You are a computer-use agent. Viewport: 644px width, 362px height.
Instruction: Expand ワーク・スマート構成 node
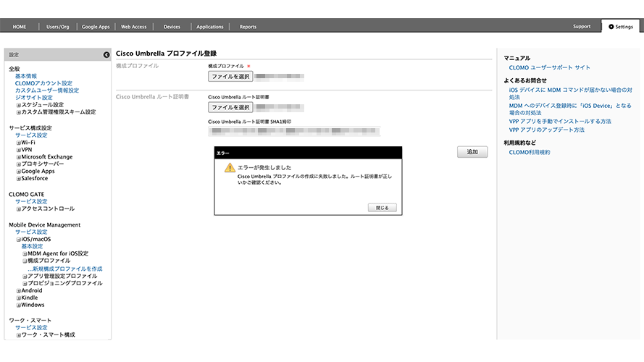(x=19, y=335)
